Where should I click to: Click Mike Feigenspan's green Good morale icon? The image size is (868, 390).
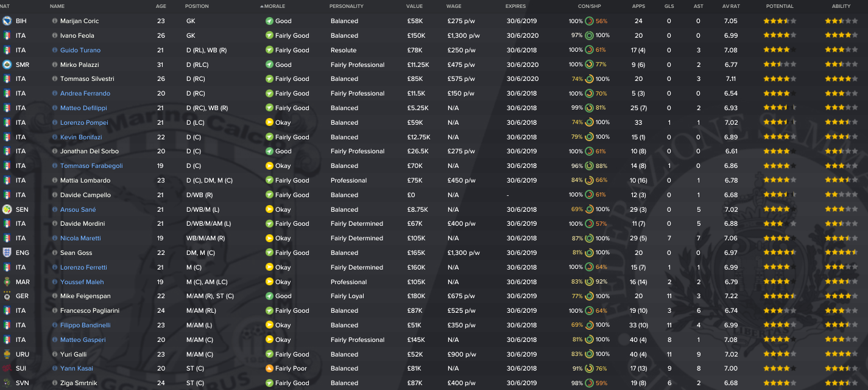click(x=269, y=296)
